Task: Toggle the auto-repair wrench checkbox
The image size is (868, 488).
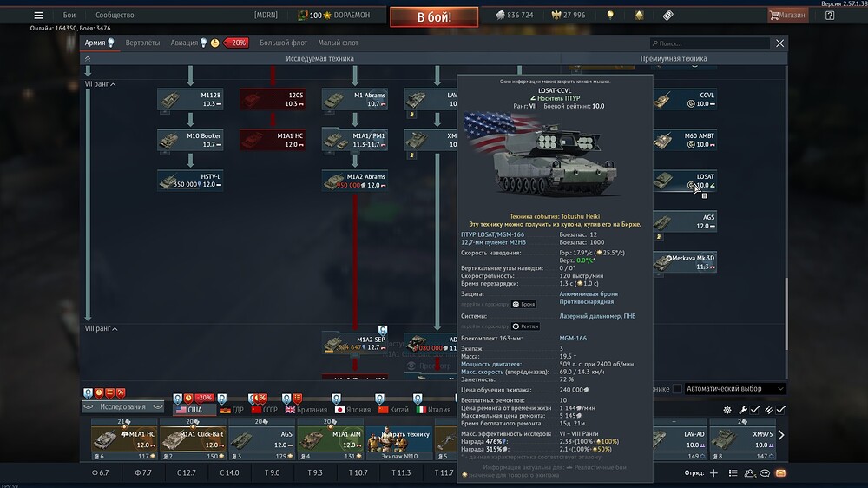Action: click(755, 410)
